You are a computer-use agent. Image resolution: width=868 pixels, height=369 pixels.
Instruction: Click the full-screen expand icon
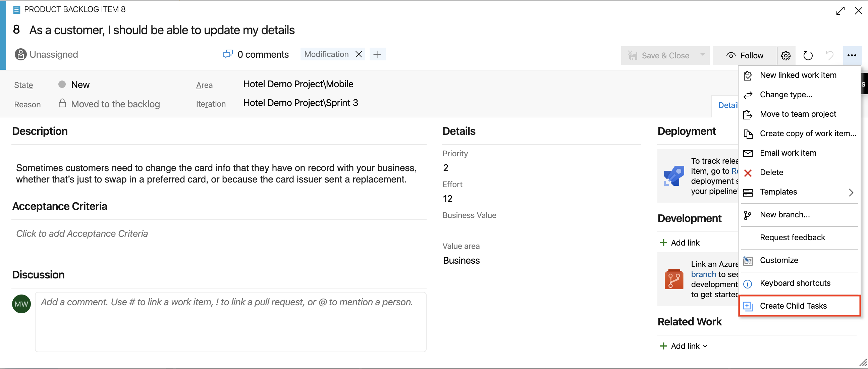(x=840, y=11)
